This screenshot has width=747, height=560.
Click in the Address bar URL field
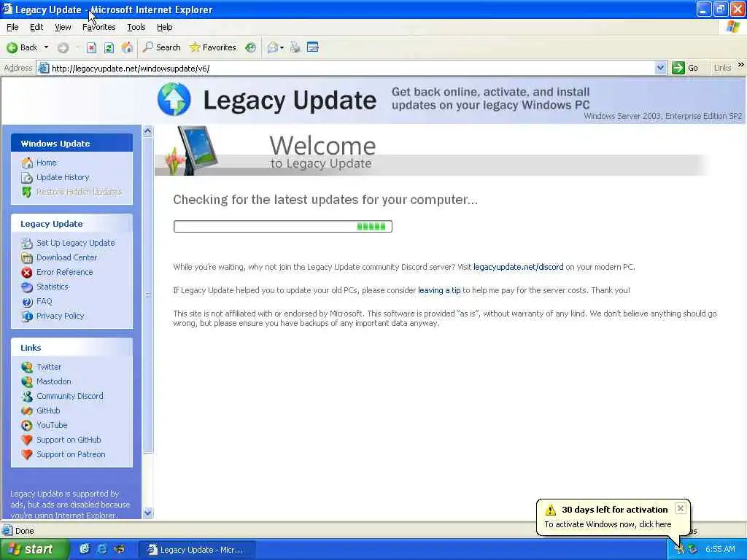click(x=352, y=68)
